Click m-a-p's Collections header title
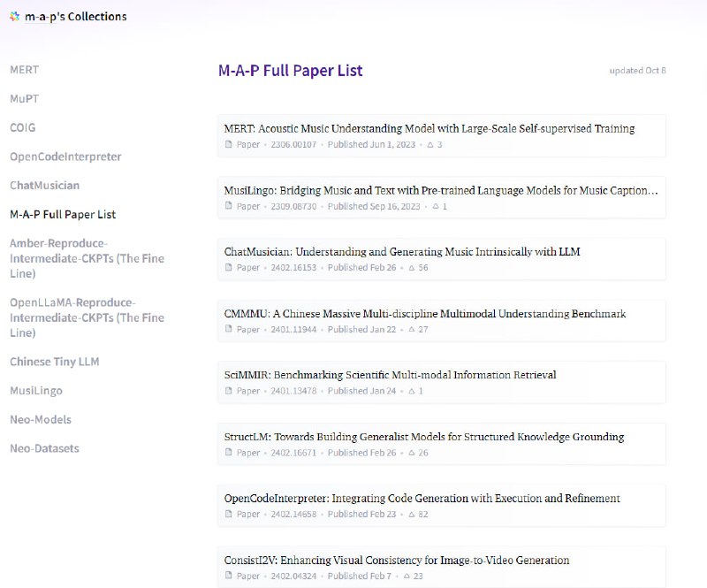The image size is (707, 588). [x=75, y=16]
